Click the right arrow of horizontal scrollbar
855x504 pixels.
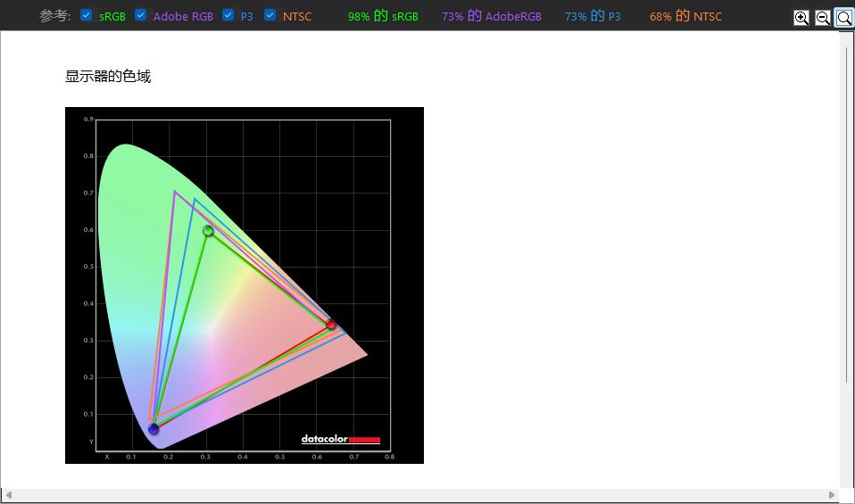coord(832,495)
